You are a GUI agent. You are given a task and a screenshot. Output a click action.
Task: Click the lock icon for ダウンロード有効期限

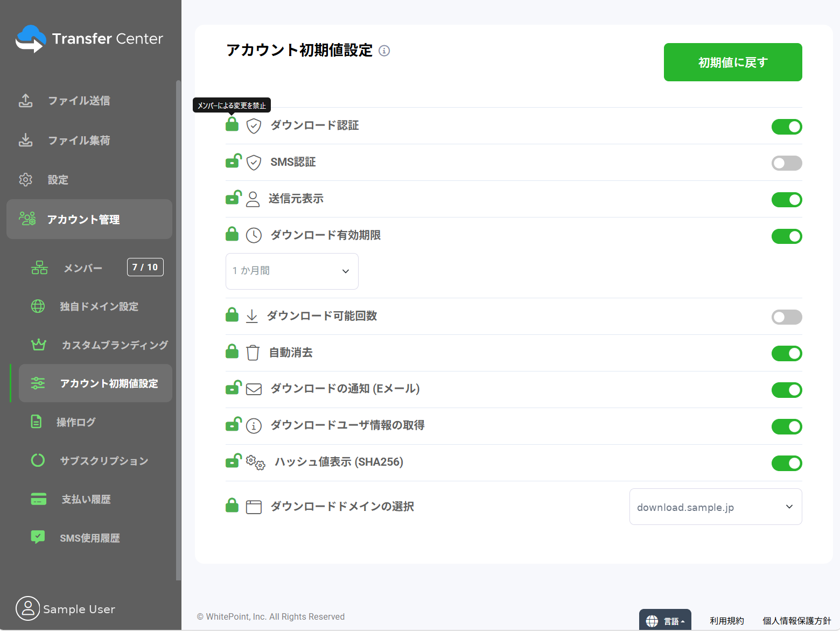(x=232, y=234)
